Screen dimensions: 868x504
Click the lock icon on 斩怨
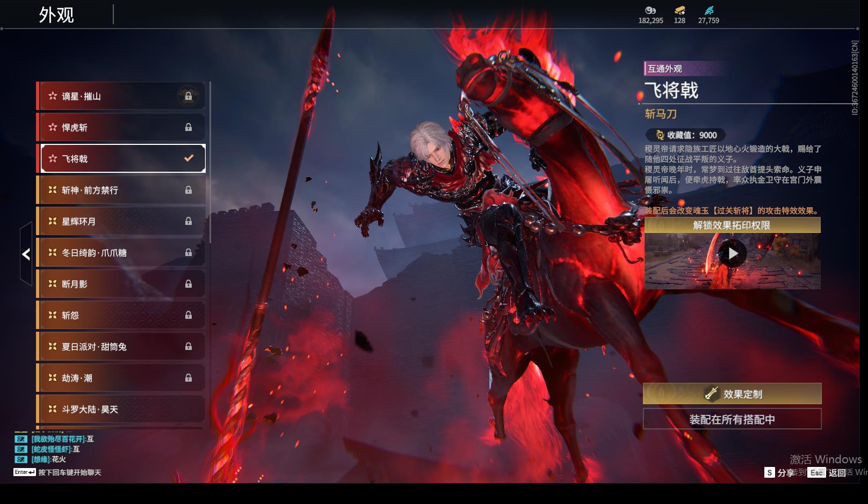pyautogui.click(x=189, y=315)
